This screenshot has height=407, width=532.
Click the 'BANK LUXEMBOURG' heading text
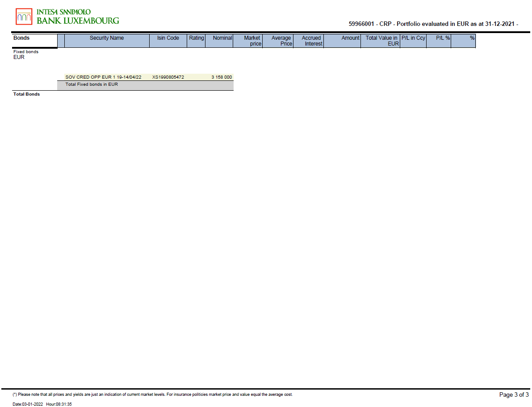tap(78, 21)
